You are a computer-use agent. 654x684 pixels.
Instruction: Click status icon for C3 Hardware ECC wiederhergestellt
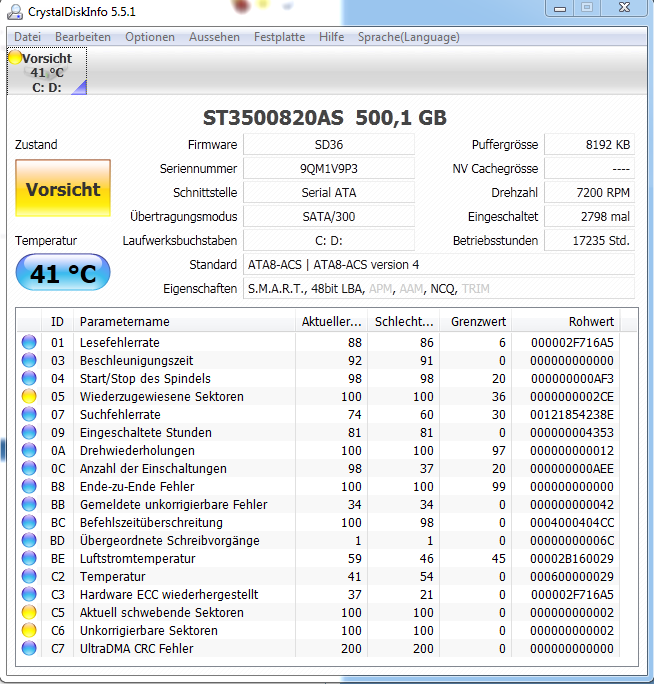point(29,594)
